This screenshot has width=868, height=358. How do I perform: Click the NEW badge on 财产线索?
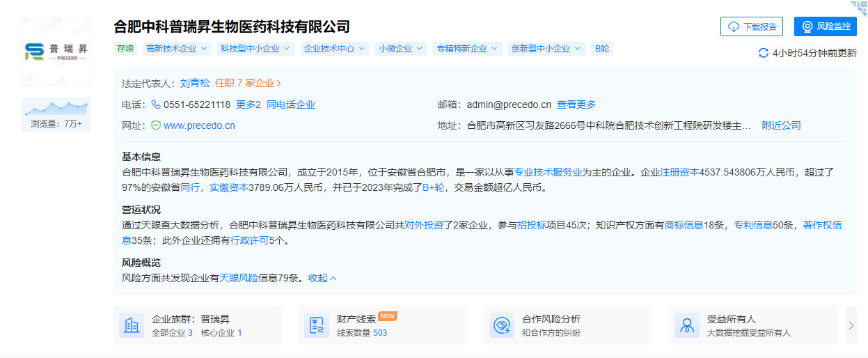pos(388,316)
